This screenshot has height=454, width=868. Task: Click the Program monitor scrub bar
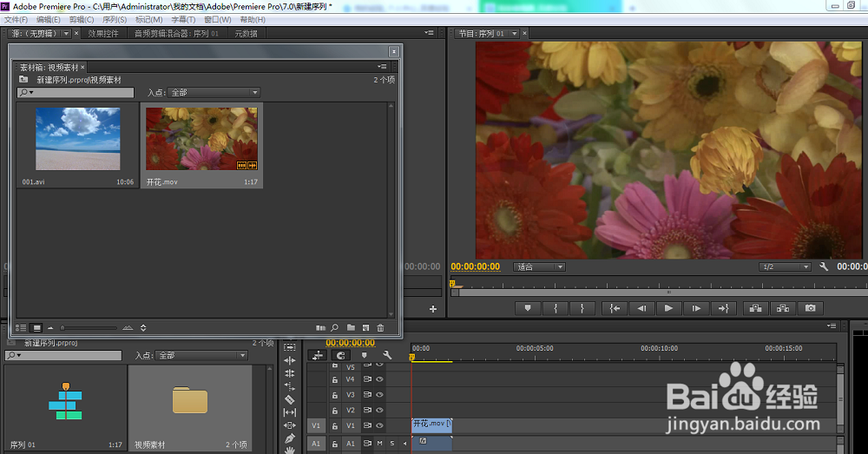(x=659, y=286)
